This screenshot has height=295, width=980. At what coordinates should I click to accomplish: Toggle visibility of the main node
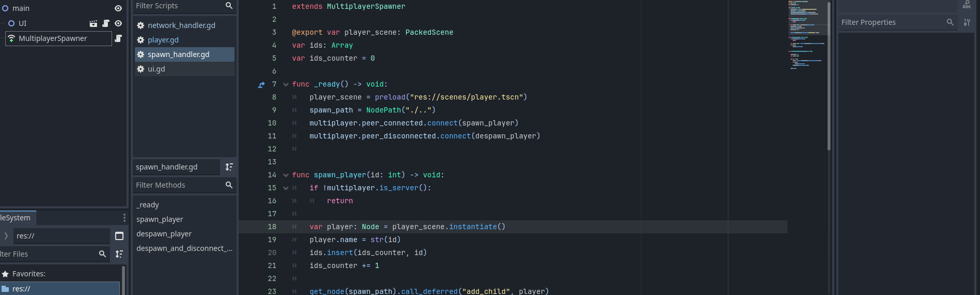pos(118,8)
